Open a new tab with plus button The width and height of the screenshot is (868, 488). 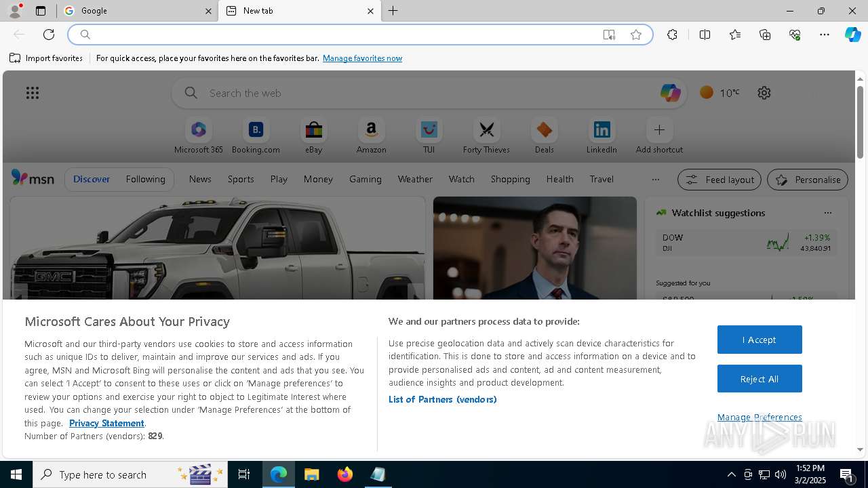click(393, 11)
